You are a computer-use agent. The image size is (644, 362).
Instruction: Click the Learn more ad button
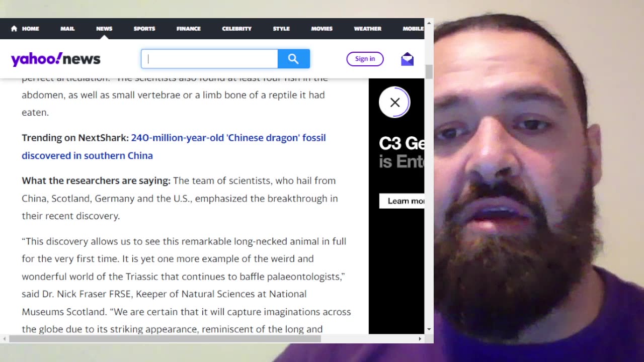click(401, 201)
